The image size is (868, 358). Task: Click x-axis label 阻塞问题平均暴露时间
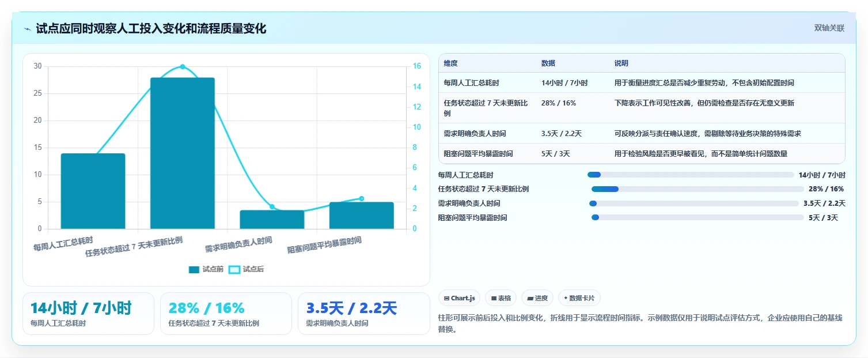[325, 246]
